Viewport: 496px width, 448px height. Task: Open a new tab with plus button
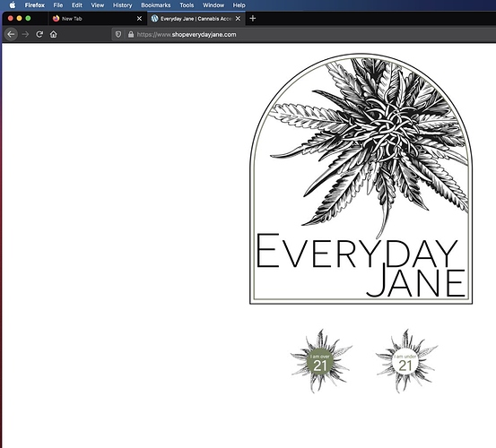pyautogui.click(x=252, y=19)
